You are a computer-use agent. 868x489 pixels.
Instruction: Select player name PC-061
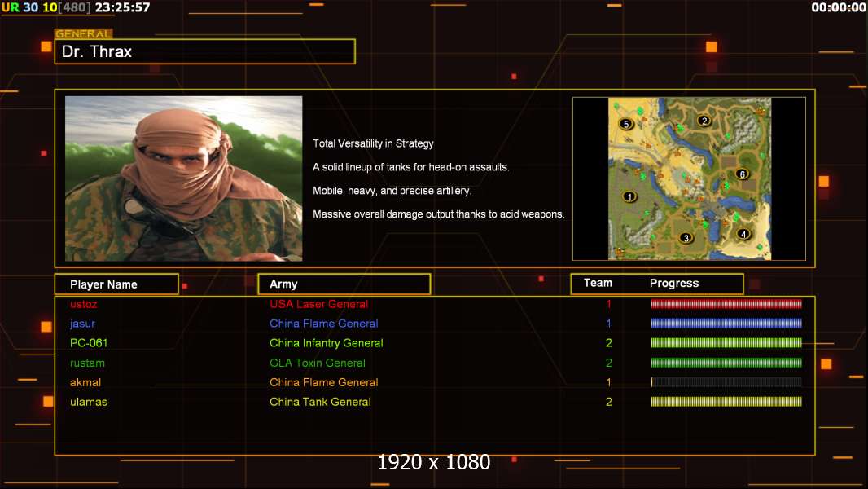point(89,343)
